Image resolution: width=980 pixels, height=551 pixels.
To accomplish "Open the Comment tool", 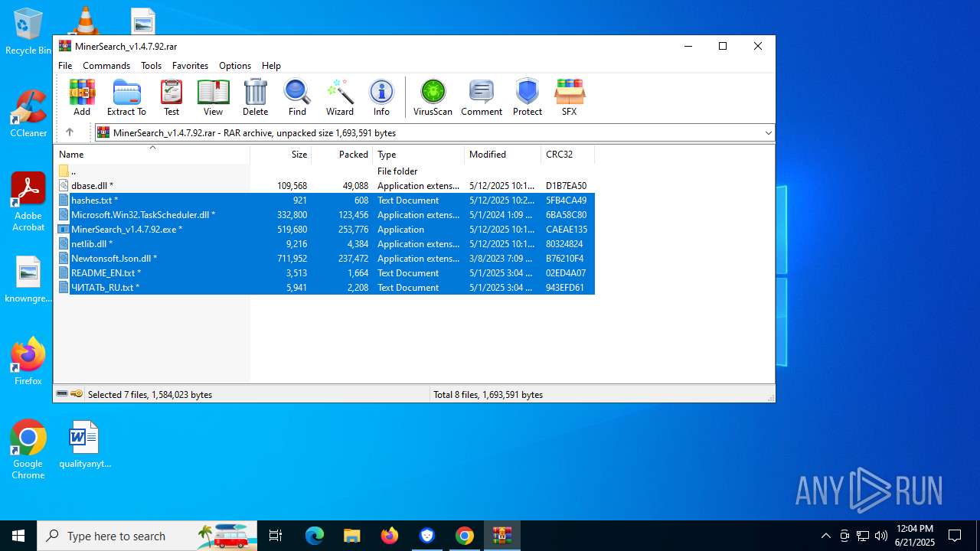I will coord(482,97).
